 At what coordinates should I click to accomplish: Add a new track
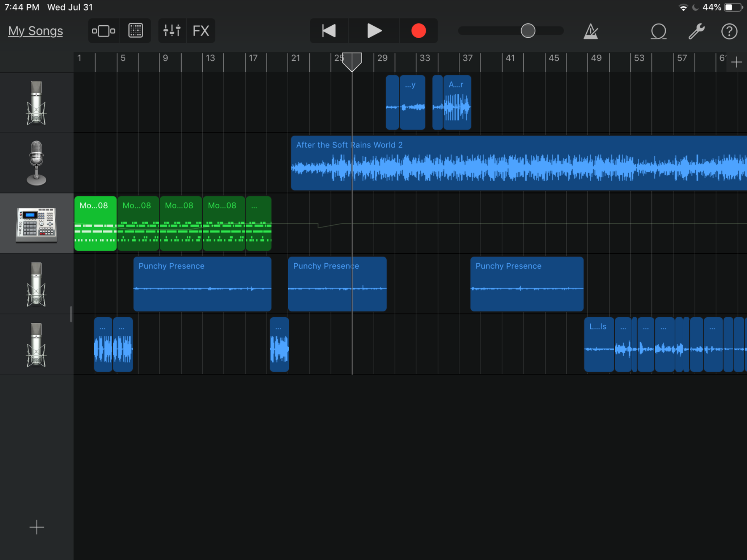tap(37, 527)
